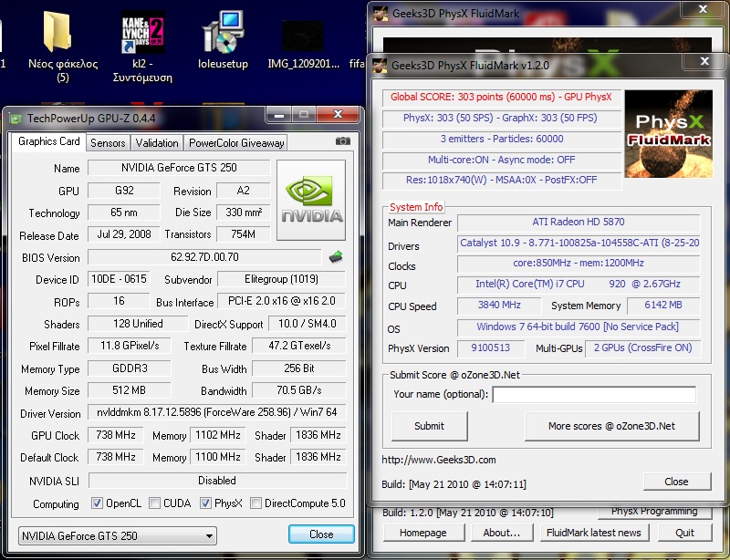Click the System Memory 6142 MB value

[663, 305]
